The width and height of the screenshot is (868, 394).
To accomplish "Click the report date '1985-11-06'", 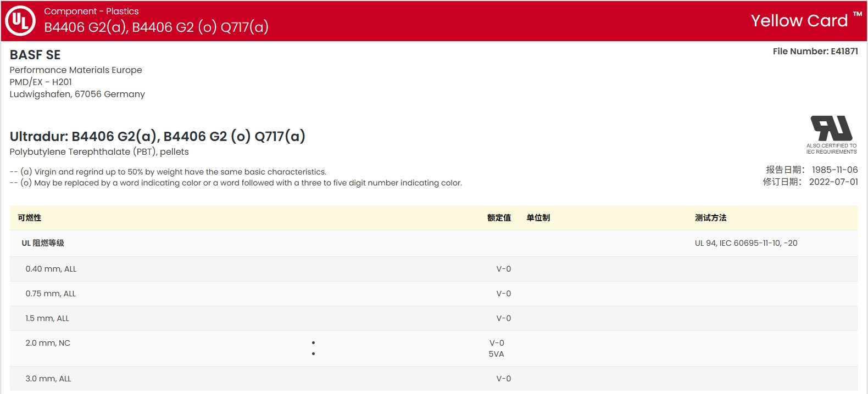I will pos(835,170).
